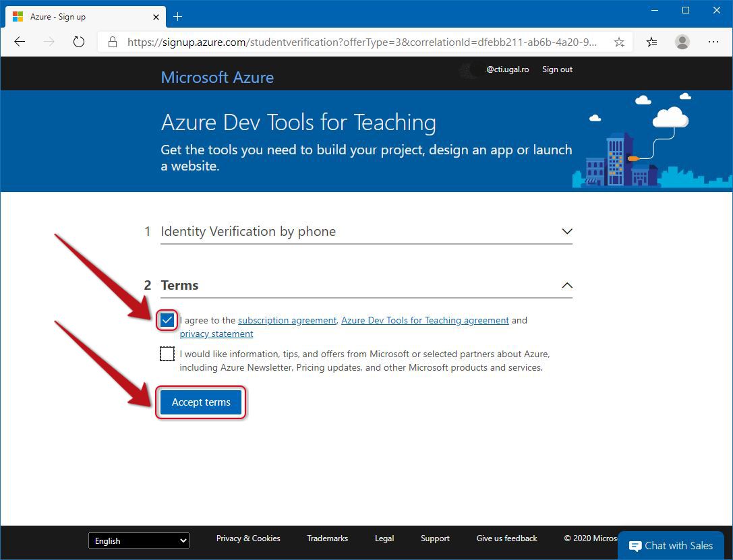
Task: Select the Azure - Sign up browser tab
Action: pos(86,17)
